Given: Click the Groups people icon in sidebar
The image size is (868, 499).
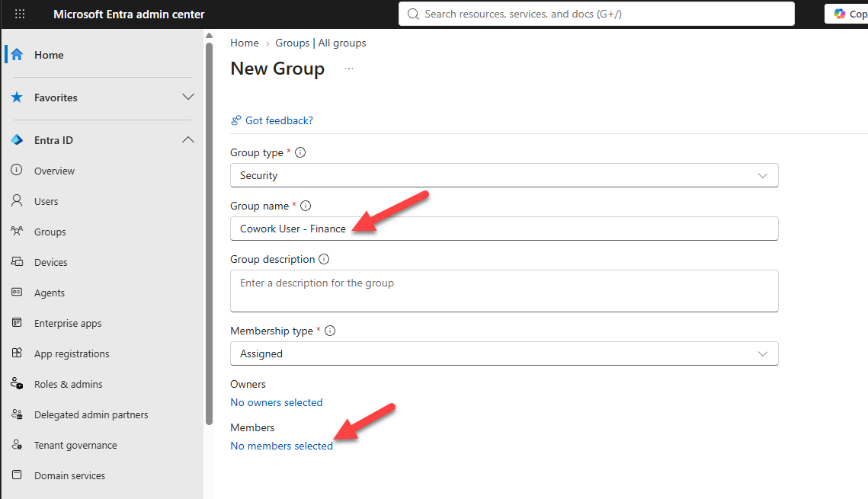Looking at the screenshot, I should tap(17, 232).
